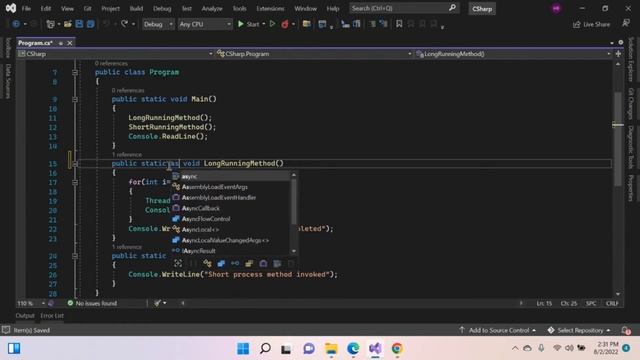Click the Search (Ctrl+Q) box

pyautogui.click(x=403, y=8)
